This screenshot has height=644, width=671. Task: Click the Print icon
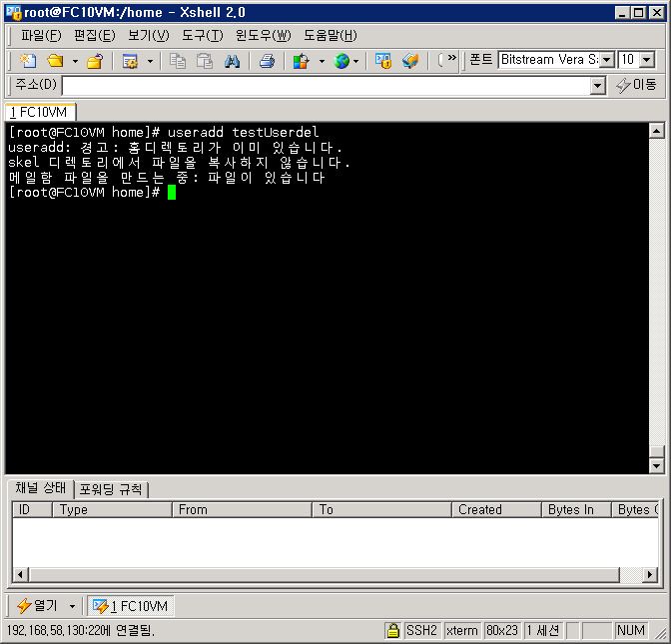[267, 61]
